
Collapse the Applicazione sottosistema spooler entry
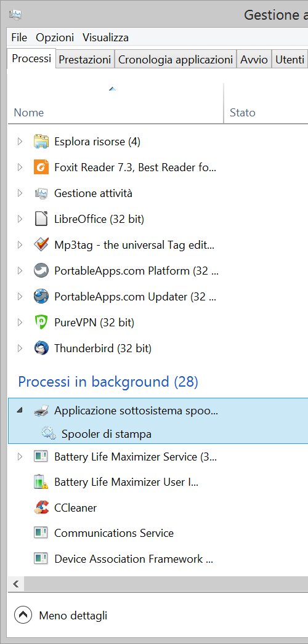tap(19, 410)
